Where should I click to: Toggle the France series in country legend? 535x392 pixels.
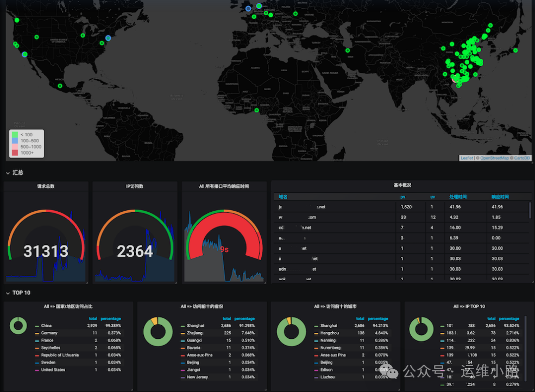47,340
